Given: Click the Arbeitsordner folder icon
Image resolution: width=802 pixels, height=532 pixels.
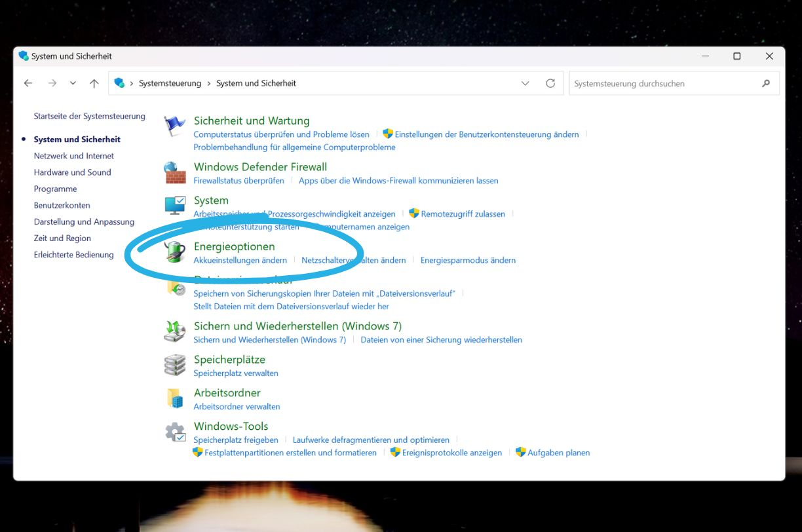Looking at the screenshot, I should [x=175, y=398].
